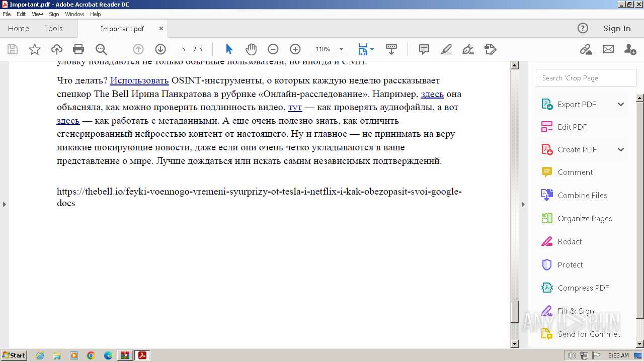Add a sticky note comment
The image size is (644, 362).
(424, 49)
